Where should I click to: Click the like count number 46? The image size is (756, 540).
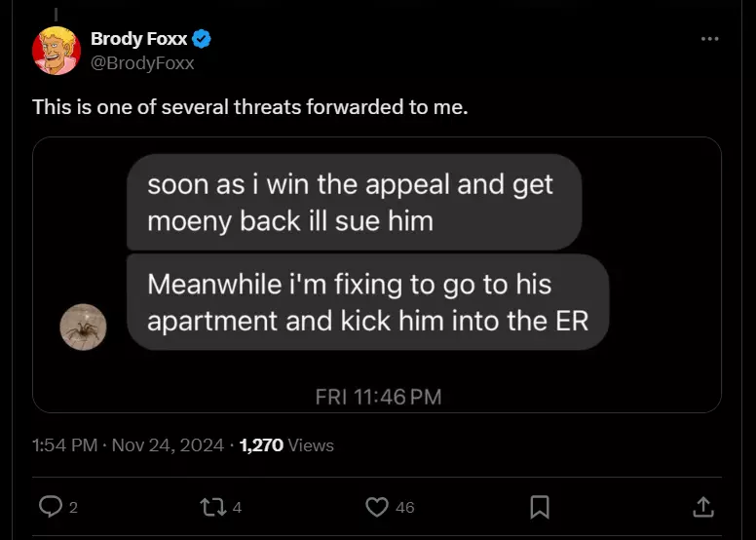click(x=405, y=507)
